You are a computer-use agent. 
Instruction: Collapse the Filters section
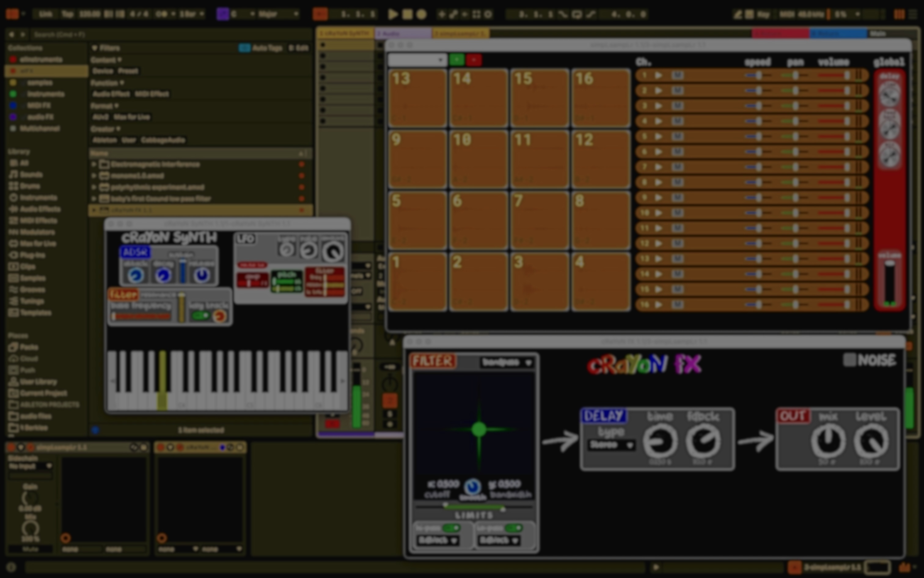click(94, 48)
